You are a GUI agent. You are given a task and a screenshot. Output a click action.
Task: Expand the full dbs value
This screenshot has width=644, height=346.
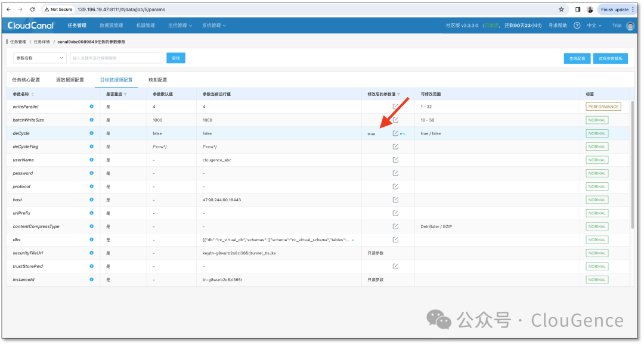coord(353,240)
